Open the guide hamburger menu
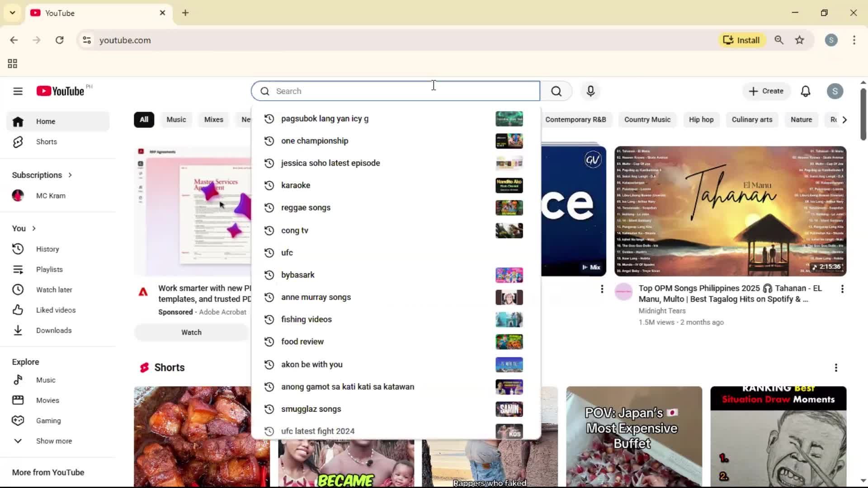This screenshot has height=488, width=868. click(x=18, y=91)
